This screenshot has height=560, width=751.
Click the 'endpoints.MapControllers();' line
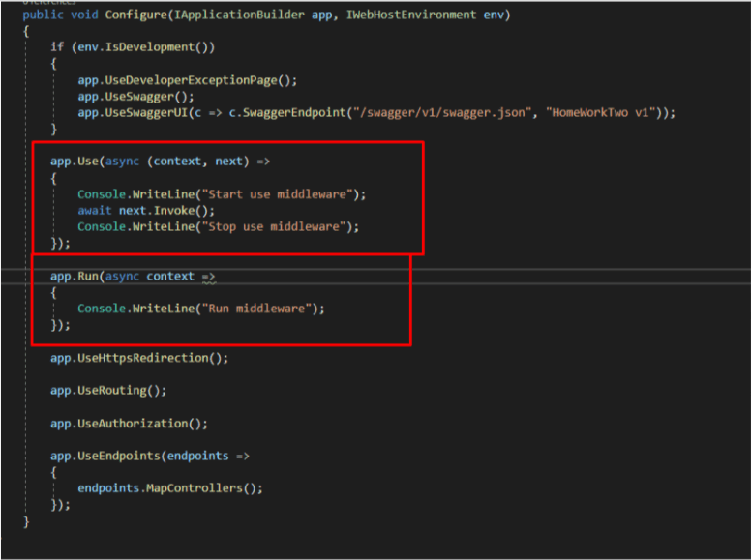point(170,488)
